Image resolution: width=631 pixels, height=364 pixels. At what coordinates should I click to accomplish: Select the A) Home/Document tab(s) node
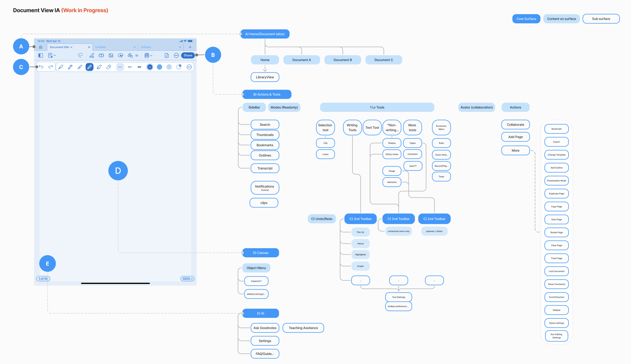tap(265, 34)
